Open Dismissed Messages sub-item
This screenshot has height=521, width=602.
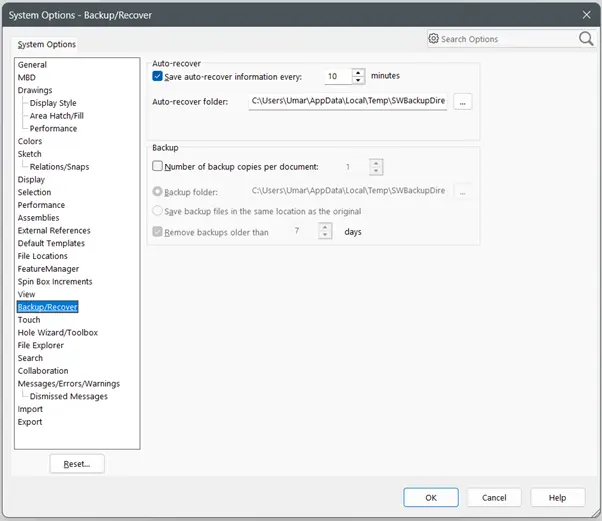click(69, 396)
